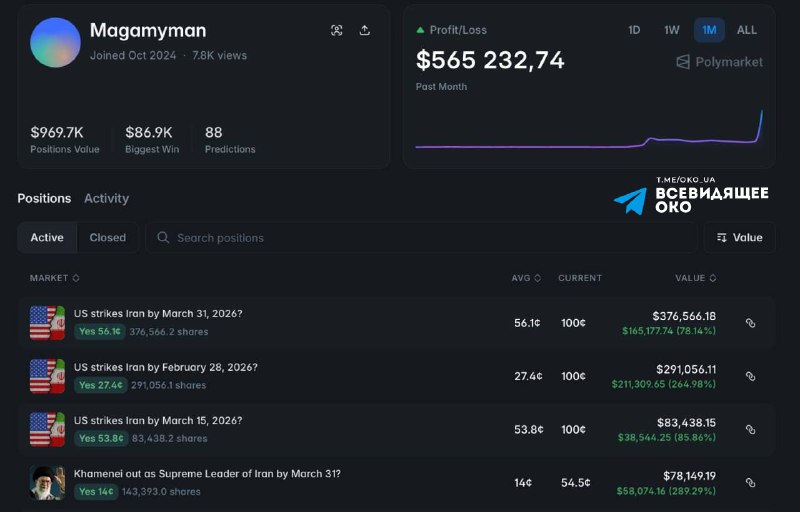Select the 1W profit timeframe

point(672,30)
